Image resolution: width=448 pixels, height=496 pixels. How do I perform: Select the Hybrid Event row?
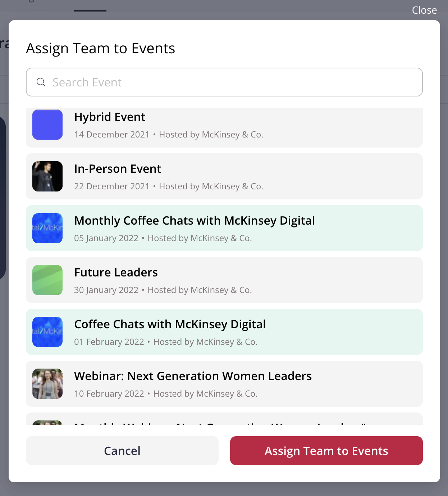224,128
